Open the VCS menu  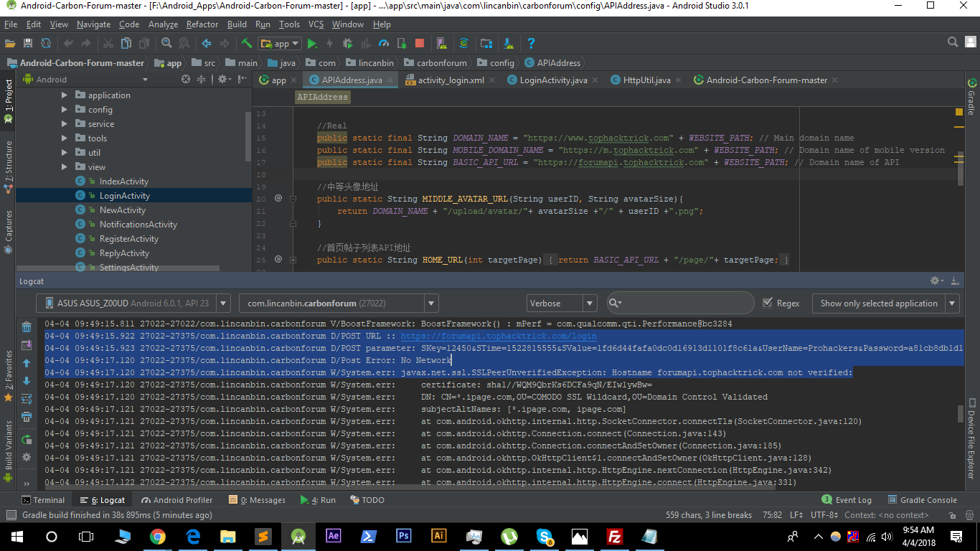click(316, 24)
